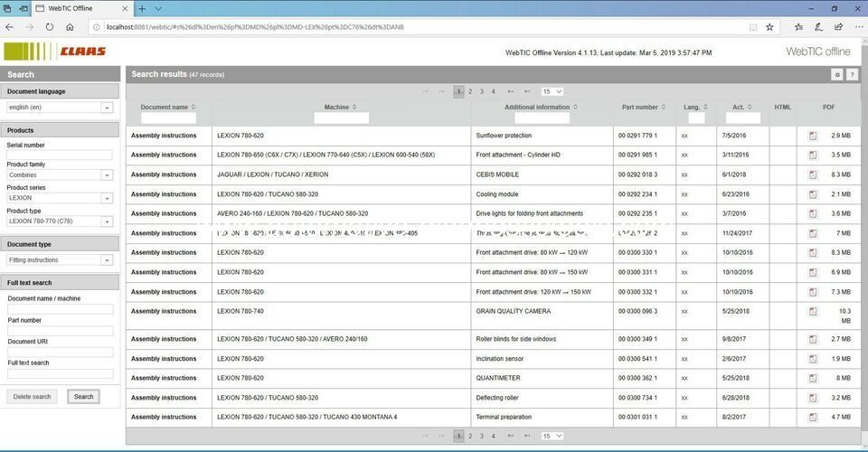Open PDF for QUANTIMETER row

pyautogui.click(x=812, y=378)
